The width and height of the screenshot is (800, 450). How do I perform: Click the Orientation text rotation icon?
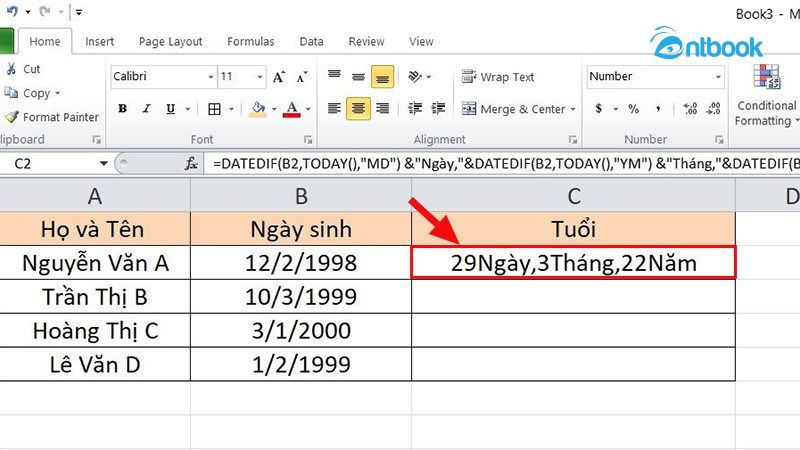(x=415, y=77)
